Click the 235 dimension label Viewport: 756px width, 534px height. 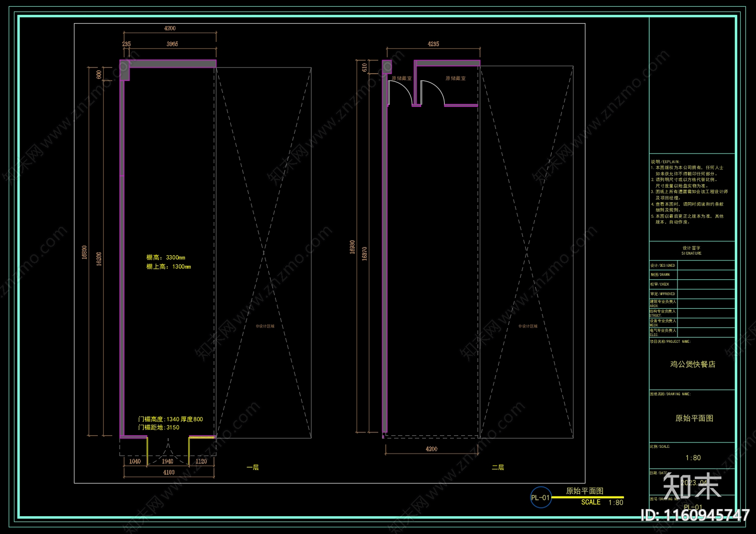pyautogui.click(x=126, y=44)
